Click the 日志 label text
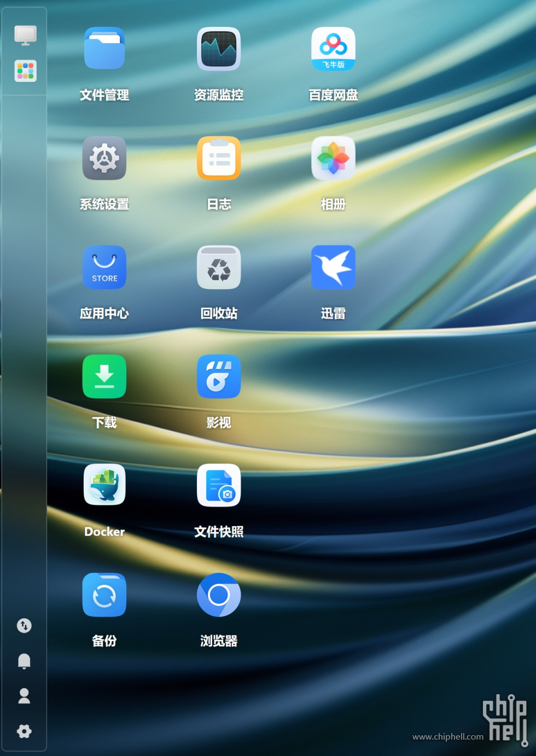The image size is (536, 756). click(x=219, y=204)
